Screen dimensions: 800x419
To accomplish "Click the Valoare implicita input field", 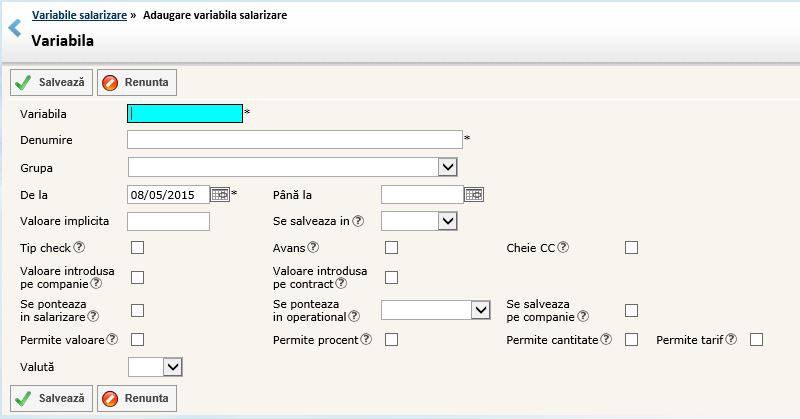I will click(168, 221).
